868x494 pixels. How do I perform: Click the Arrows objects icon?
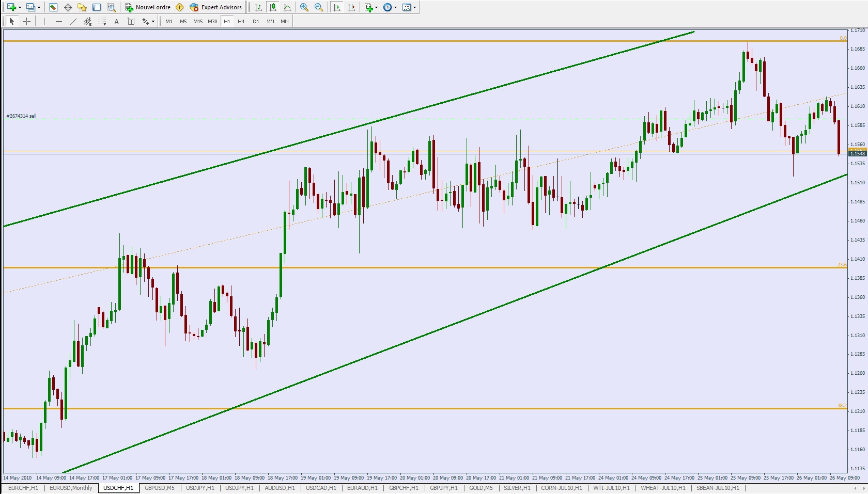pos(146,21)
